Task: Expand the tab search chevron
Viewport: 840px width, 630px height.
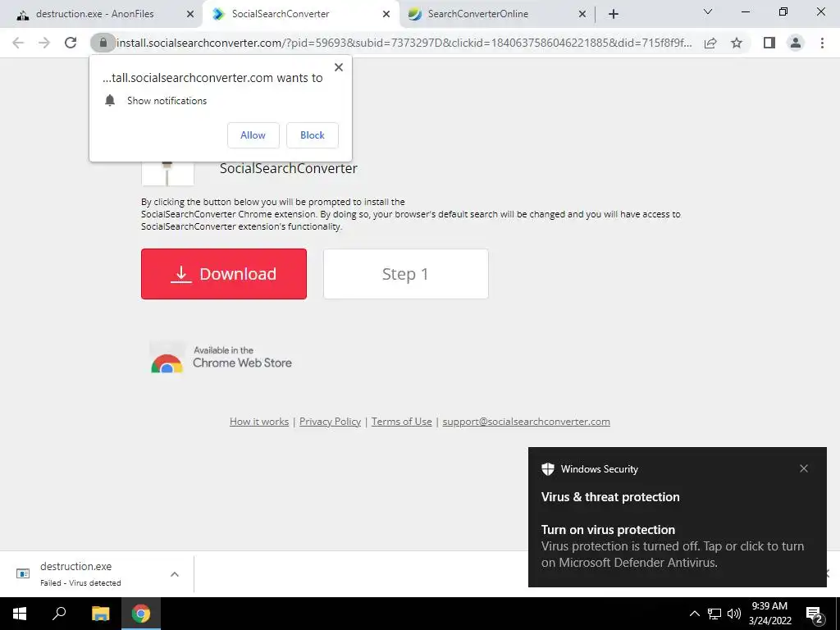Action: tap(708, 11)
